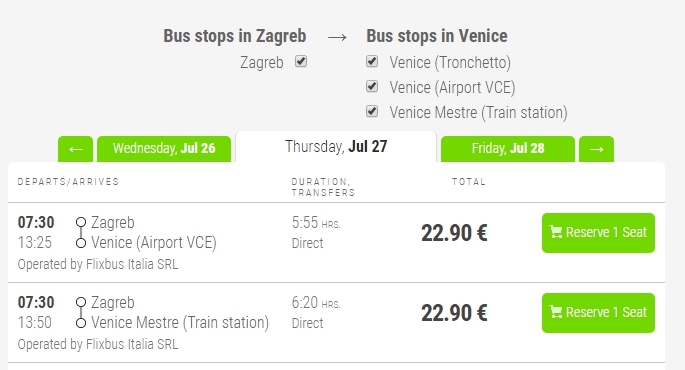The image size is (685, 370).
Task: Toggle Venice Mestre (Train station) checkbox
Action: 372,111
